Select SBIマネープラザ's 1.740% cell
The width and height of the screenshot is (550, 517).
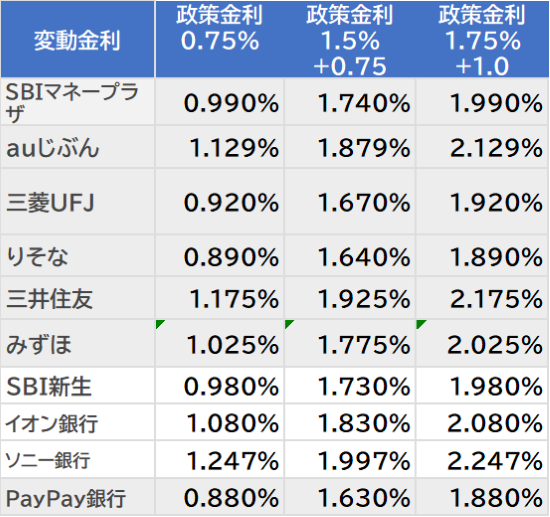coord(350,101)
